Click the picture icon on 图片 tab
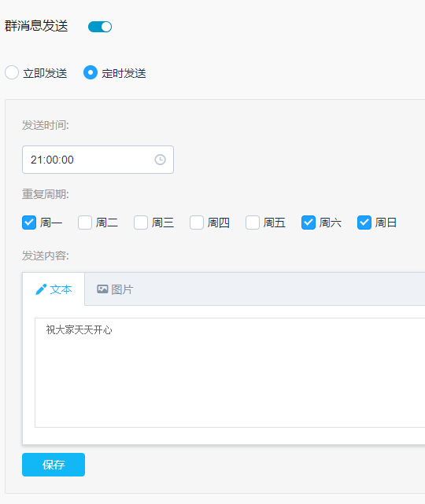This screenshot has height=504, width=425. (x=102, y=289)
